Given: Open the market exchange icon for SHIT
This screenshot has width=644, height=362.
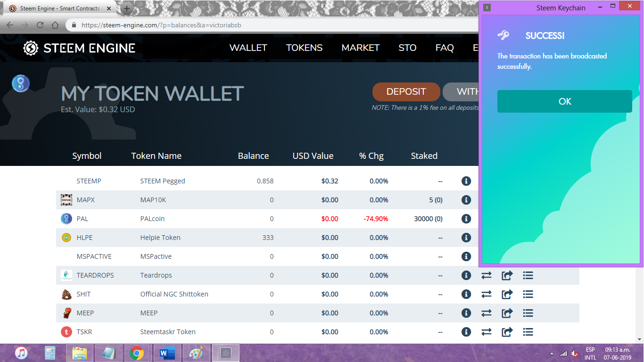Looking at the screenshot, I should pyautogui.click(x=487, y=294).
